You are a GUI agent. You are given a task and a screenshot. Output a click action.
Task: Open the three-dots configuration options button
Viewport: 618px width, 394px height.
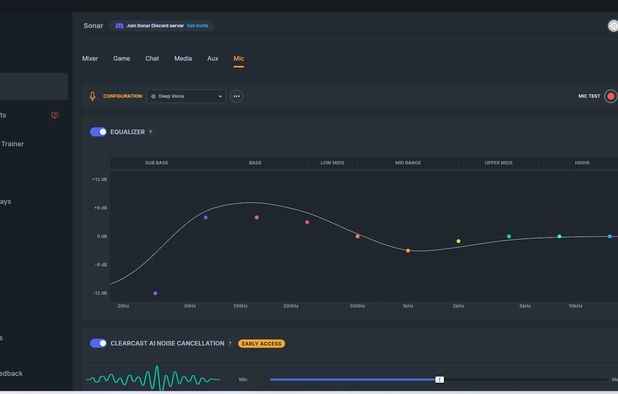coord(236,96)
